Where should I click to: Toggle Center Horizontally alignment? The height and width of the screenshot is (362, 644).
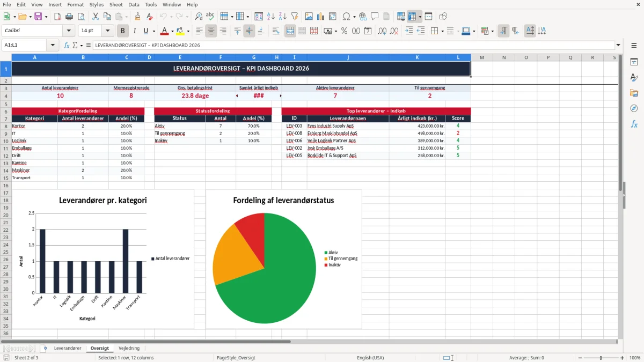pyautogui.click(x=211, y=31)
